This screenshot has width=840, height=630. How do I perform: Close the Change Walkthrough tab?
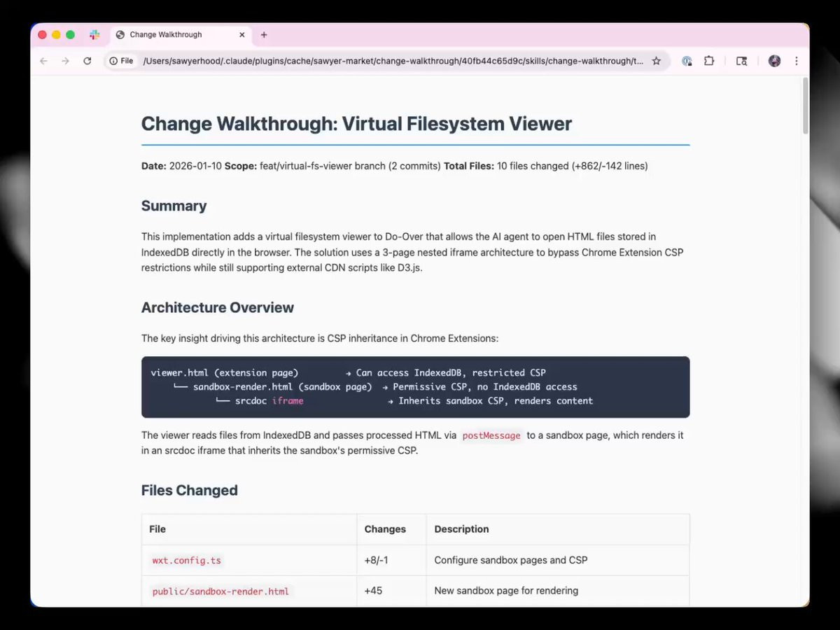[x=242, y=35]
